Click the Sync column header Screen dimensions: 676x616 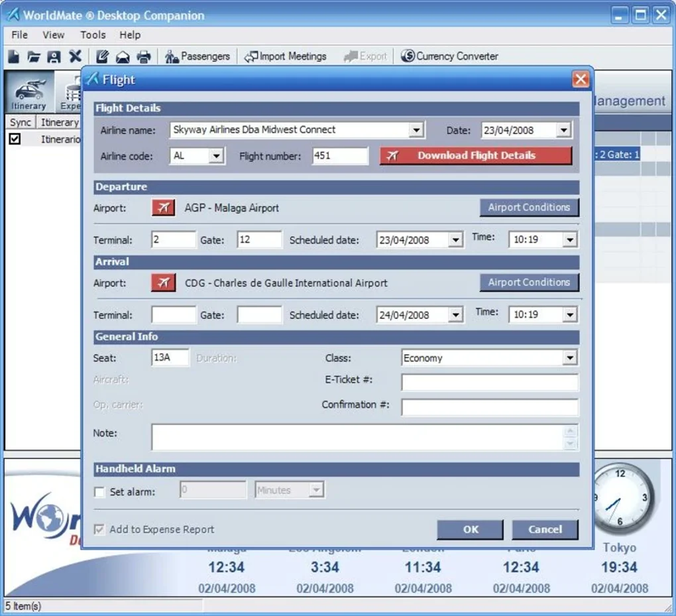point(21,122)
